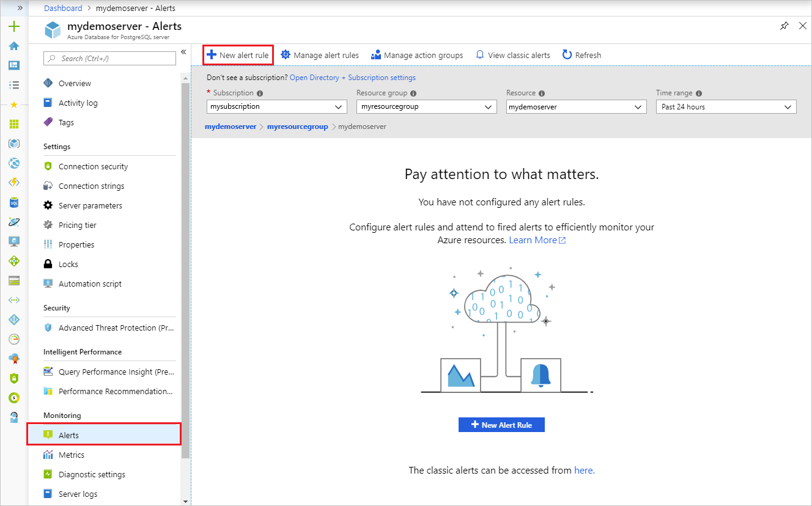Image resolution: width=812 pixels, height=506 pixels.
Task: Open the Resource group dropdown
Action: pos(427,106)
